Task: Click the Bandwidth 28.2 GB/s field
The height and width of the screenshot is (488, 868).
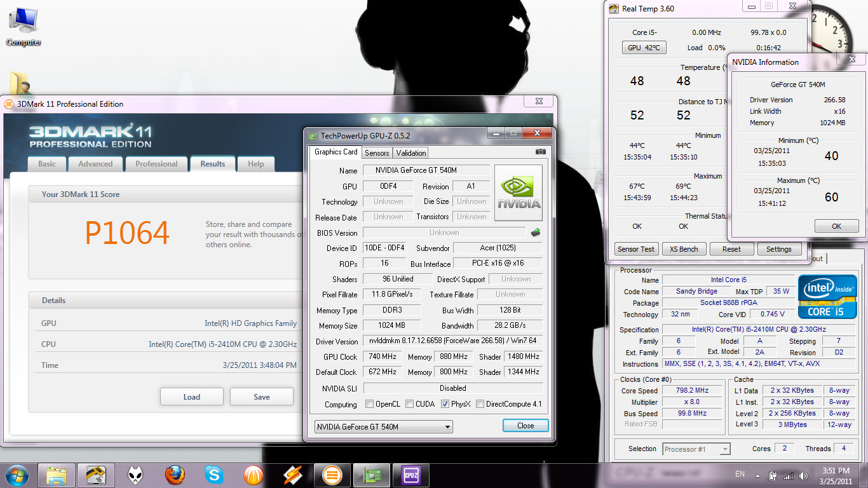Action: [x=510, y=326]
